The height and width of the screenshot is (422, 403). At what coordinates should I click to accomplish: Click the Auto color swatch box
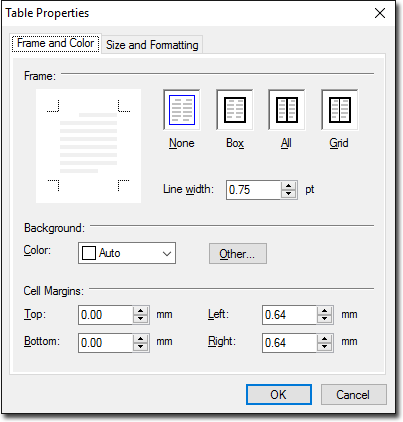pos(89,253)
